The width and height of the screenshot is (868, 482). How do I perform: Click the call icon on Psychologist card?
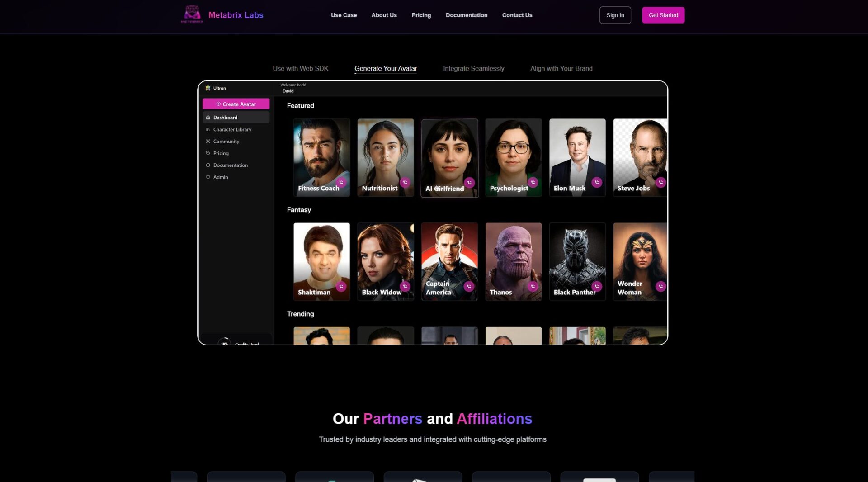pyautogui.click(x=533, y=182)
